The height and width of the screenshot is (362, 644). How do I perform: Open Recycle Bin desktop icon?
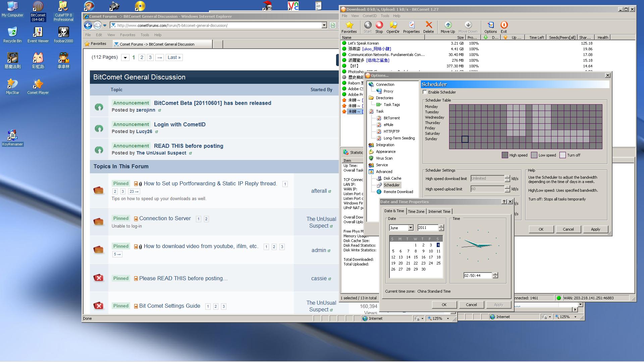pyautogui.click(x=12, y=35)
